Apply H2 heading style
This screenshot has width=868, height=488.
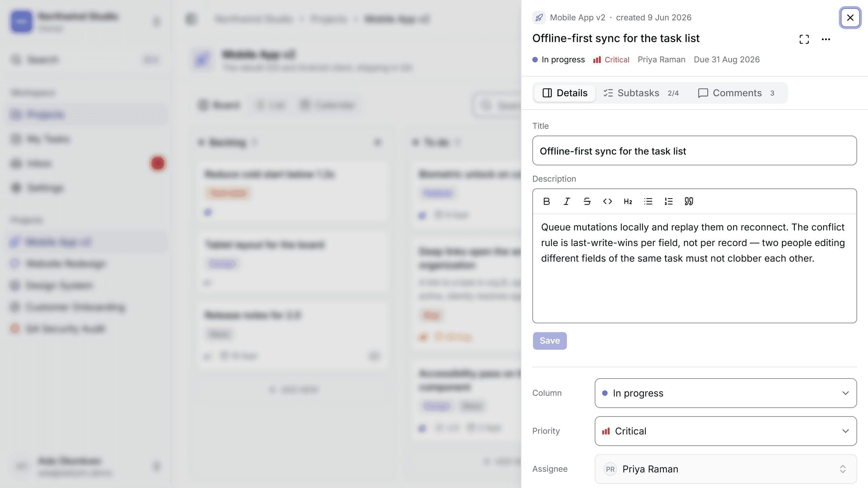tap(628, 201)
